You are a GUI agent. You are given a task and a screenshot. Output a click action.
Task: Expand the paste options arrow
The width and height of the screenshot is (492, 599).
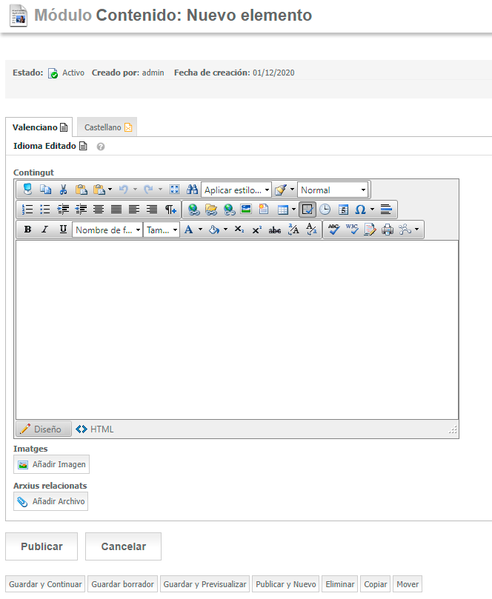110,189
